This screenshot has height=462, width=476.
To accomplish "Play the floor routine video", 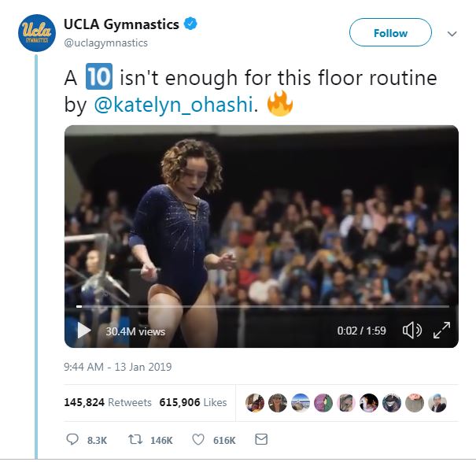I will tap(84, 331).
